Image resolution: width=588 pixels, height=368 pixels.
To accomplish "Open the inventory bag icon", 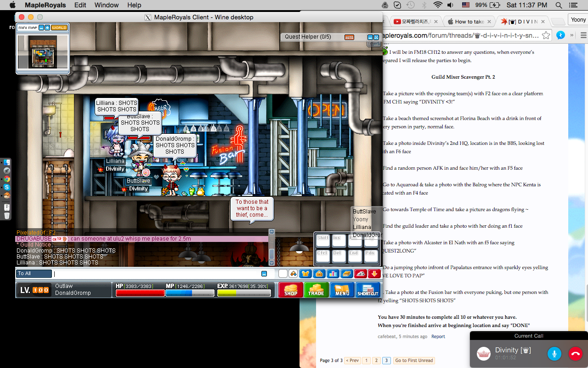I will pos(319,274).
